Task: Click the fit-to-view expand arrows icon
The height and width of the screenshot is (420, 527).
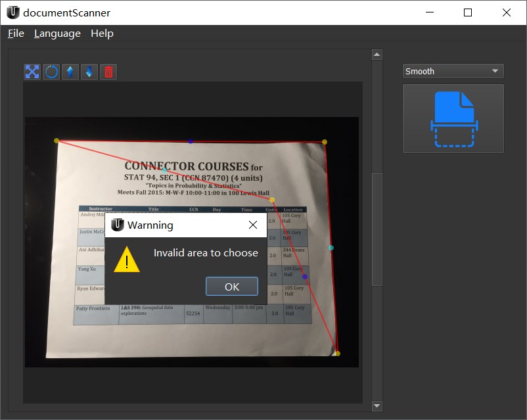Action: [x=32, y=72]
